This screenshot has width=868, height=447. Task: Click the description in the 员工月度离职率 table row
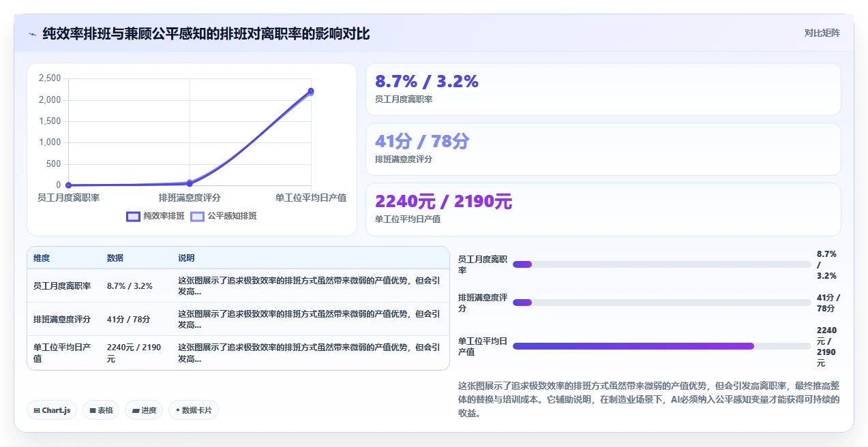click(309, 286)
